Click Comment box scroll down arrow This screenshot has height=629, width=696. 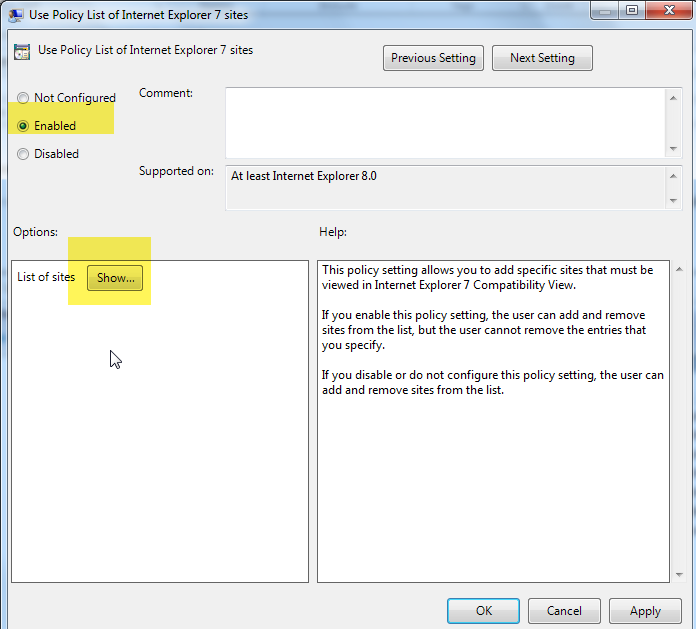coord(673,149)
